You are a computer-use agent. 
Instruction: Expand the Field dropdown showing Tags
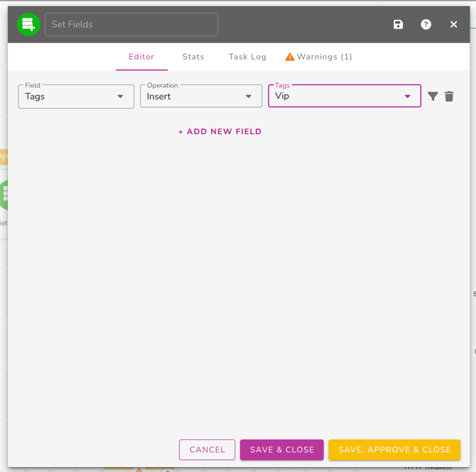(76, 97)
